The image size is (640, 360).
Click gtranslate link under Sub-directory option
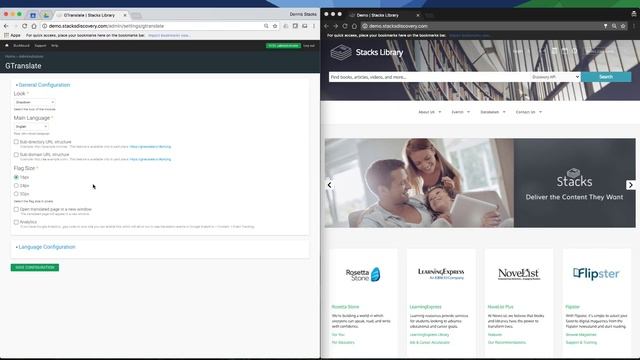click(x=150, y=147)
